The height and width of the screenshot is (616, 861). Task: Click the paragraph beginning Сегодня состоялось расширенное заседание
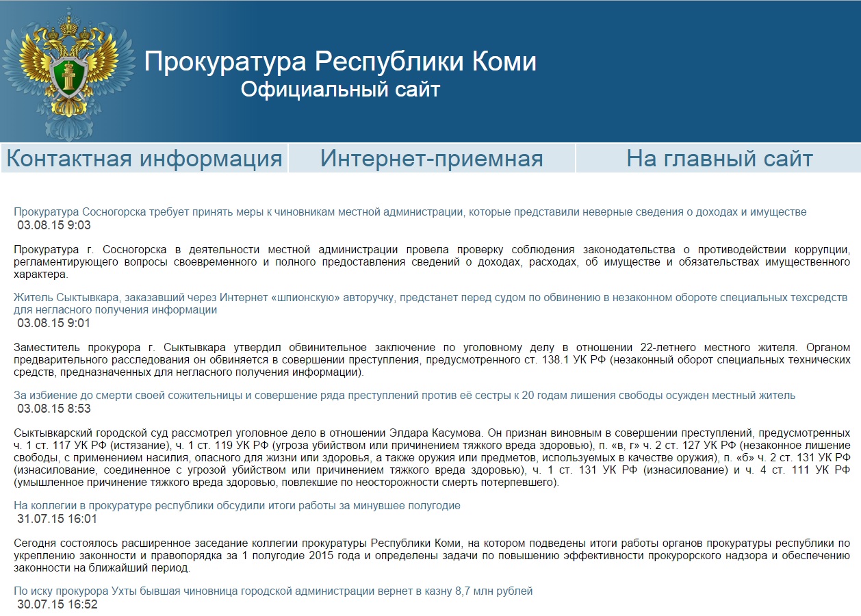(432, 556)
